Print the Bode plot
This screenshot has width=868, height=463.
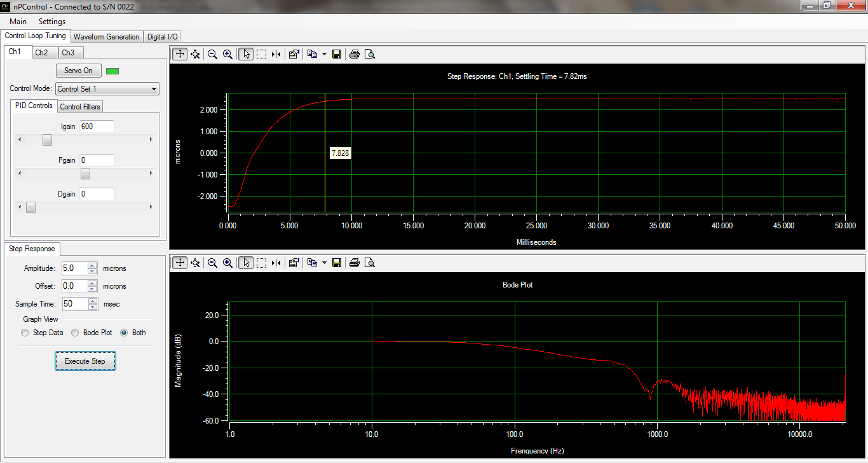tap(355, 262)
